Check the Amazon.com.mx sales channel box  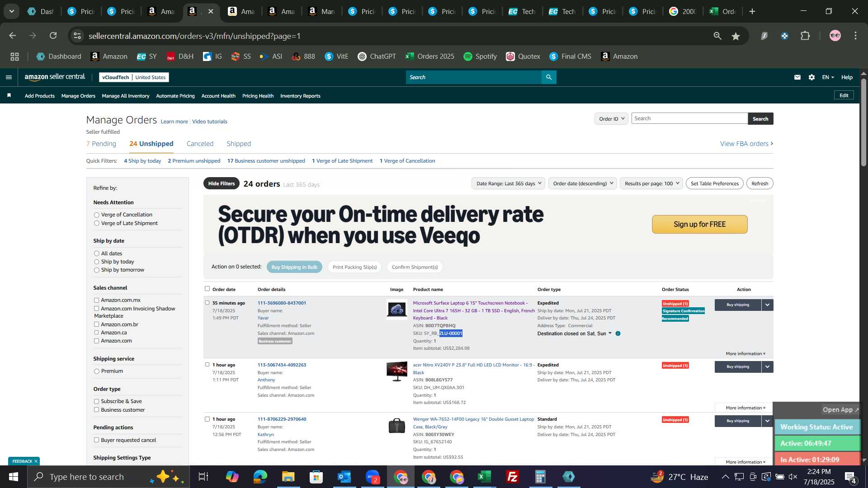(96, 300)
